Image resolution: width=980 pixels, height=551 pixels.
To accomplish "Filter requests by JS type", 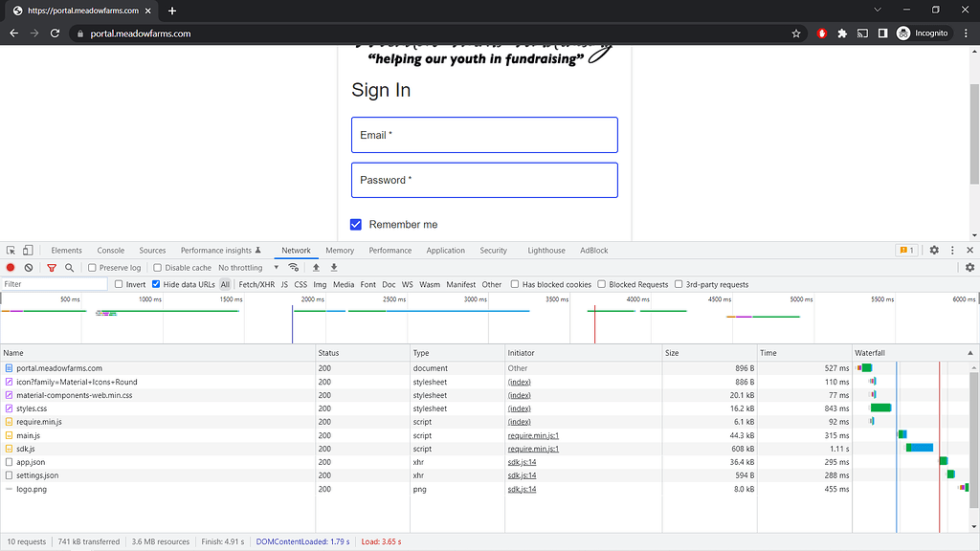I will (x=284, y=284).
